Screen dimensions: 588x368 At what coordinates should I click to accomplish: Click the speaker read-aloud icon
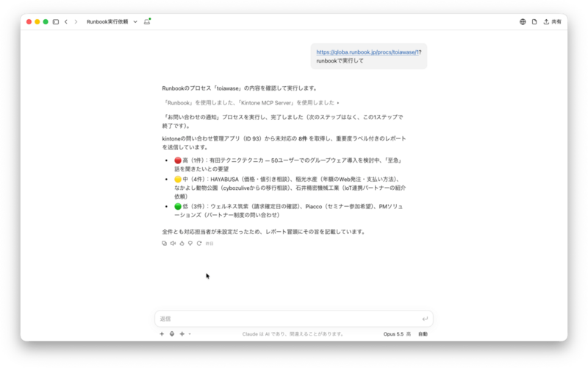tap(173, 244)
